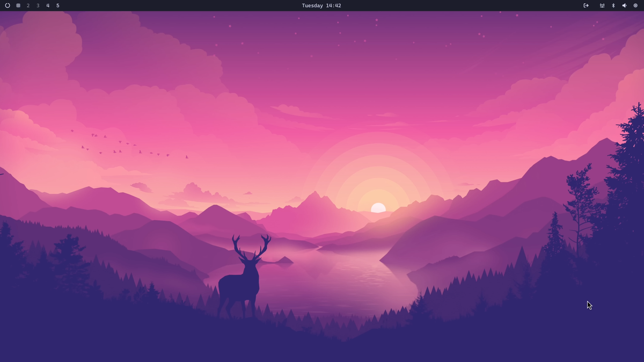Screen dimensions: 644x362
Task: Switch to the active square workspace indicator
Action: tap(18, 5)
